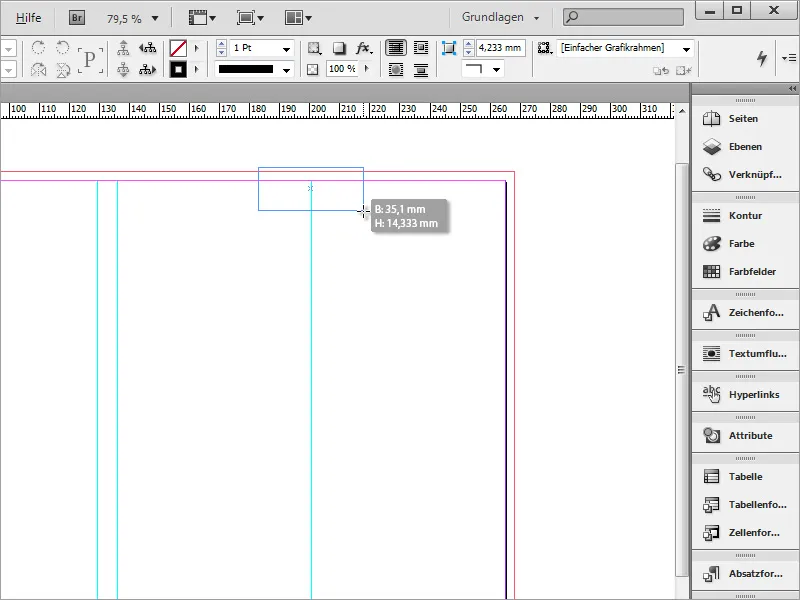This screenshot has width=800, height=600.
Task: Enable no text wrap button
Action: 395,48
